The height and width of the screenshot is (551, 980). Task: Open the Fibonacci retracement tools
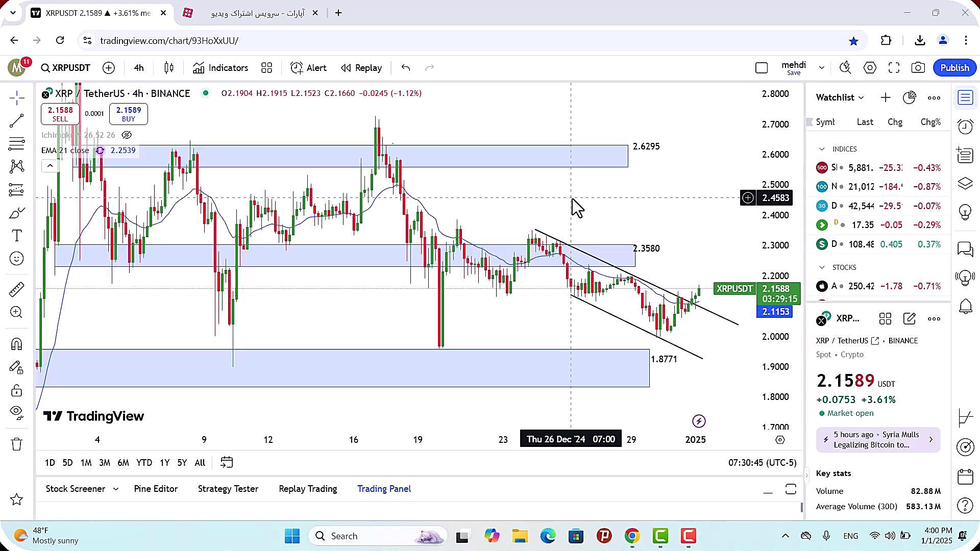[17, 144]
